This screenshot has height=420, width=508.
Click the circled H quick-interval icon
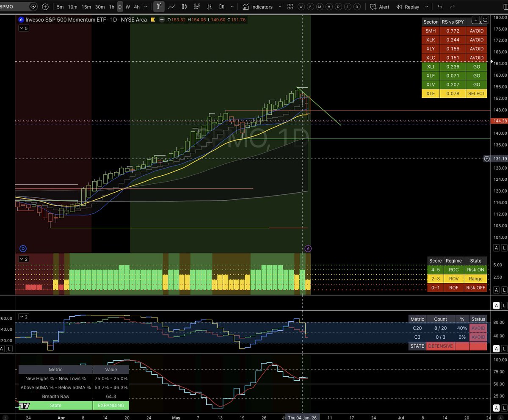tap(329, 7)
